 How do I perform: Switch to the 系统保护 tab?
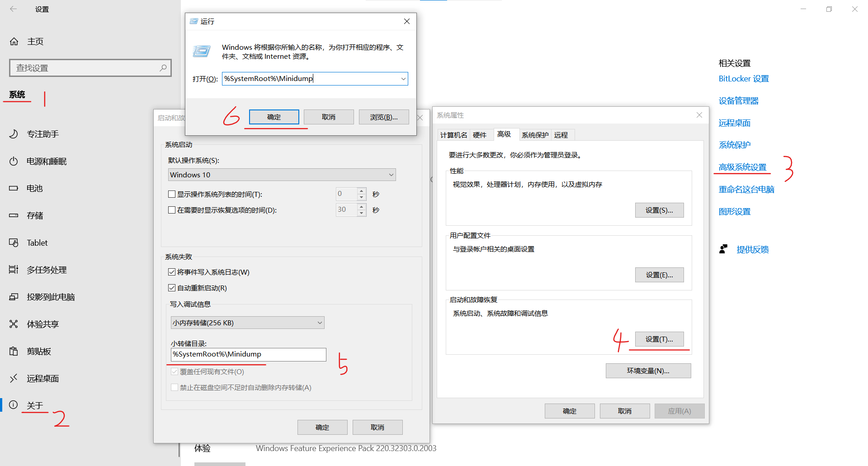click(x=535, y=135)
